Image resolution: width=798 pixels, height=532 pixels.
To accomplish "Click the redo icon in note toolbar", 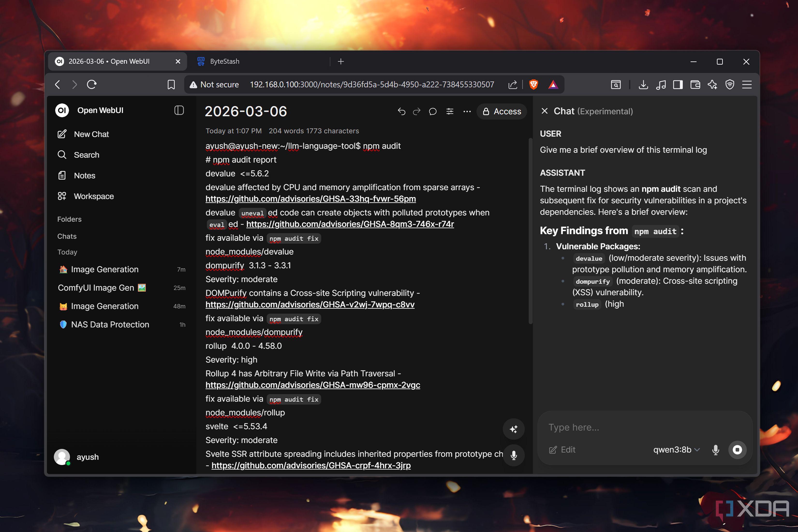I will coord(417,111).
